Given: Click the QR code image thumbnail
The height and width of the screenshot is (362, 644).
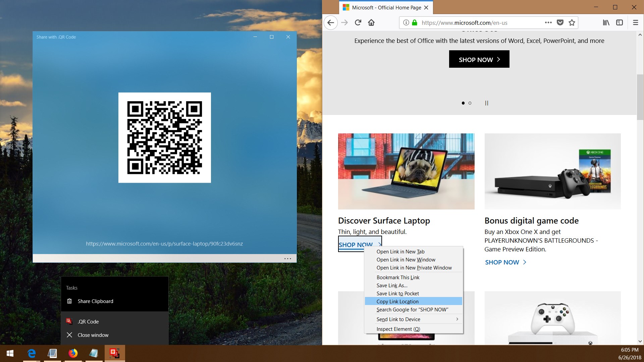Looking at the screenshot, I should tap(165, 137).
